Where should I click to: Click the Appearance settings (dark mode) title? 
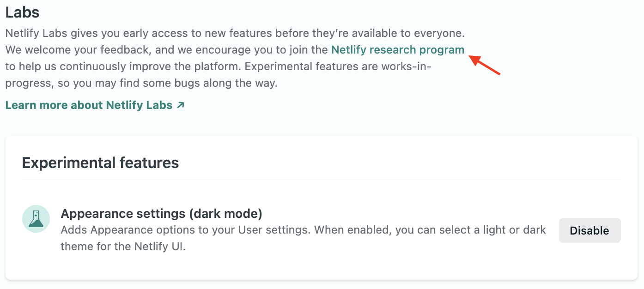point(161,214)
